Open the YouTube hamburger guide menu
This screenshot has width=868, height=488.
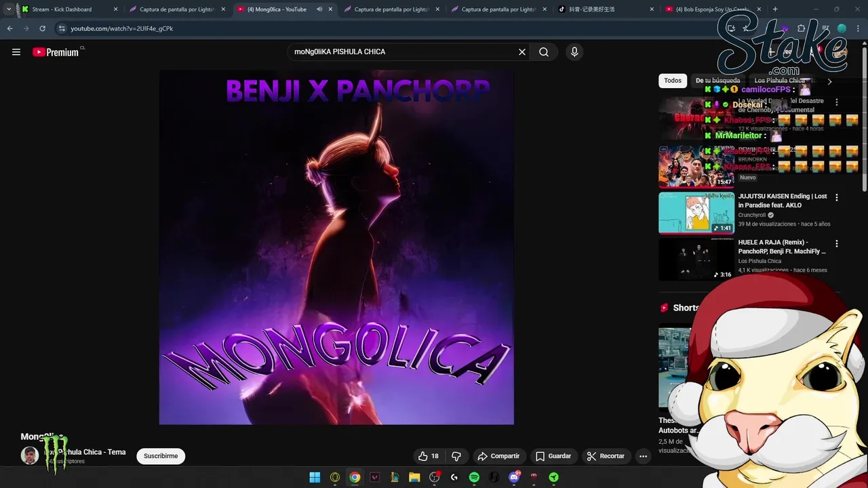(x=16, y=52)
